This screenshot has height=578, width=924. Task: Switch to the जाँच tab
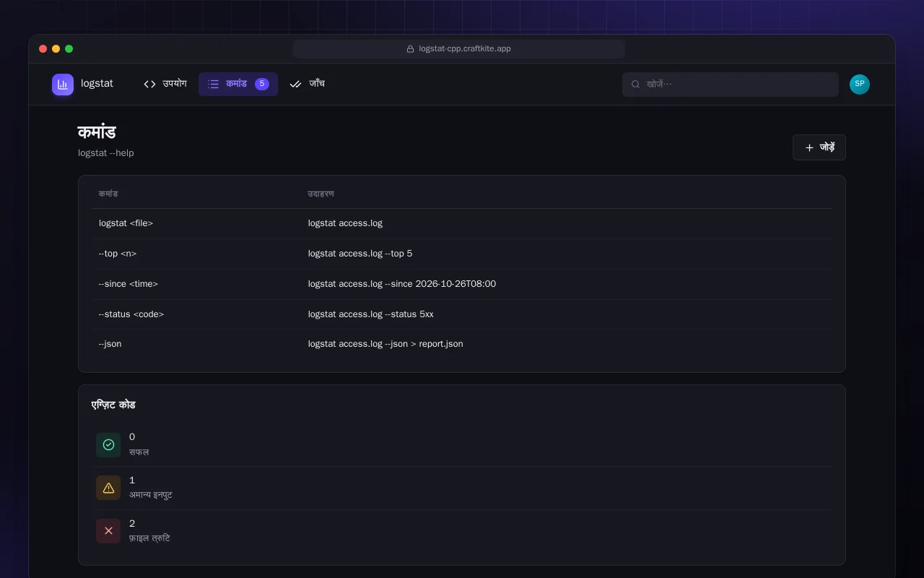click(x=307, y=85)
